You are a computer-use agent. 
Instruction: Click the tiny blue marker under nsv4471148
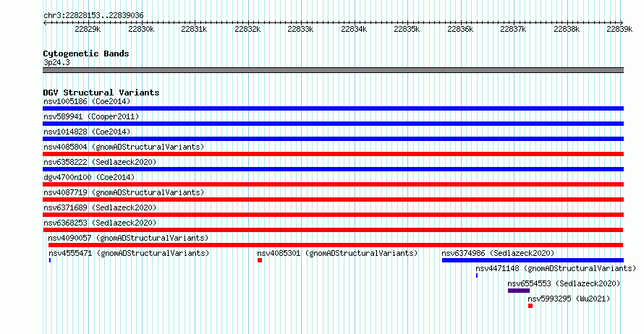477,275
